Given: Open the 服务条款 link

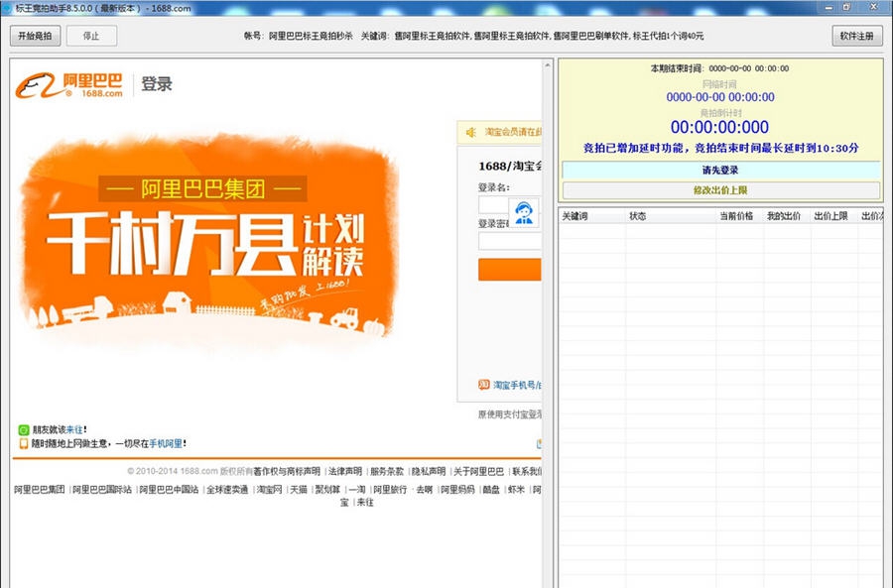Looking at the screenshot, I should pos(387,471).
